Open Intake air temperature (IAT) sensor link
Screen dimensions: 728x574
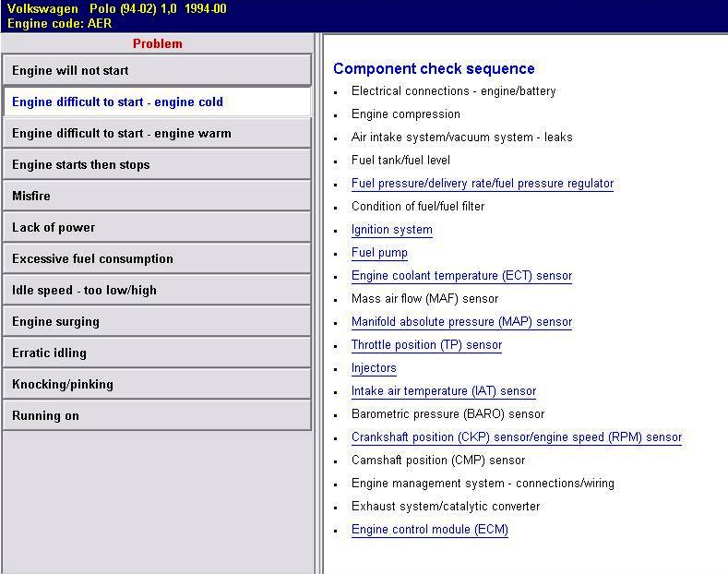pyautogui.click(x=444, y=391)
